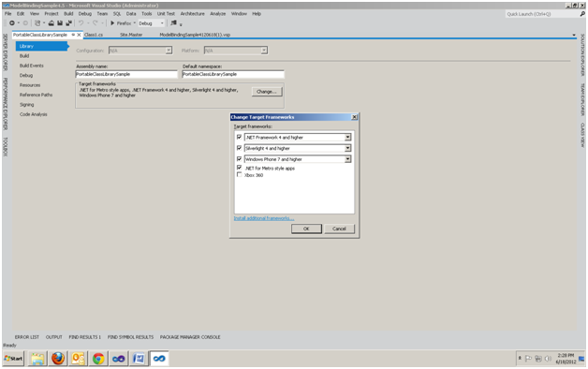Click the Quick Launch search magnifier icon
Image resolution: width=588 pixels, height=369 pixels.
pos(582,14)
